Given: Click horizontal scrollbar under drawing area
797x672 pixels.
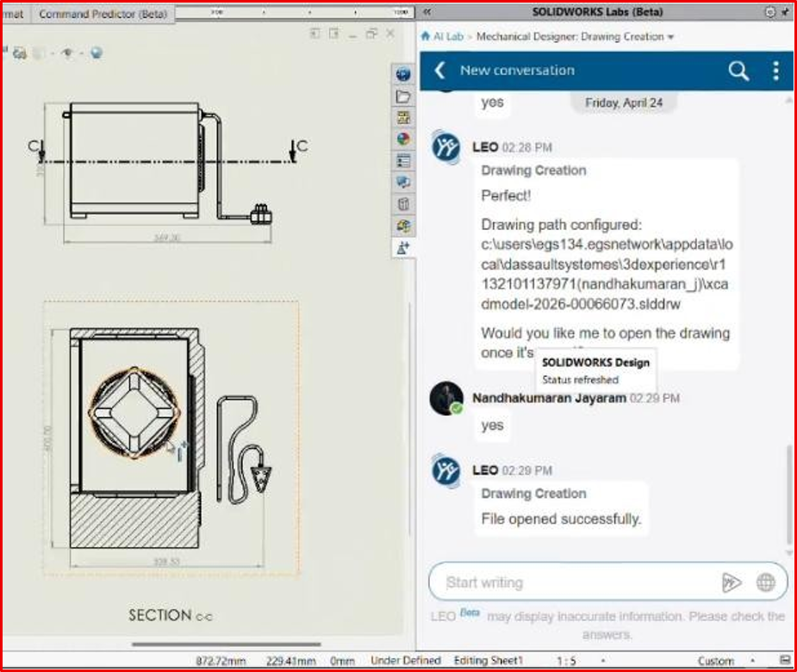Looking at the screenshot, I should click(x=227, y=644).
